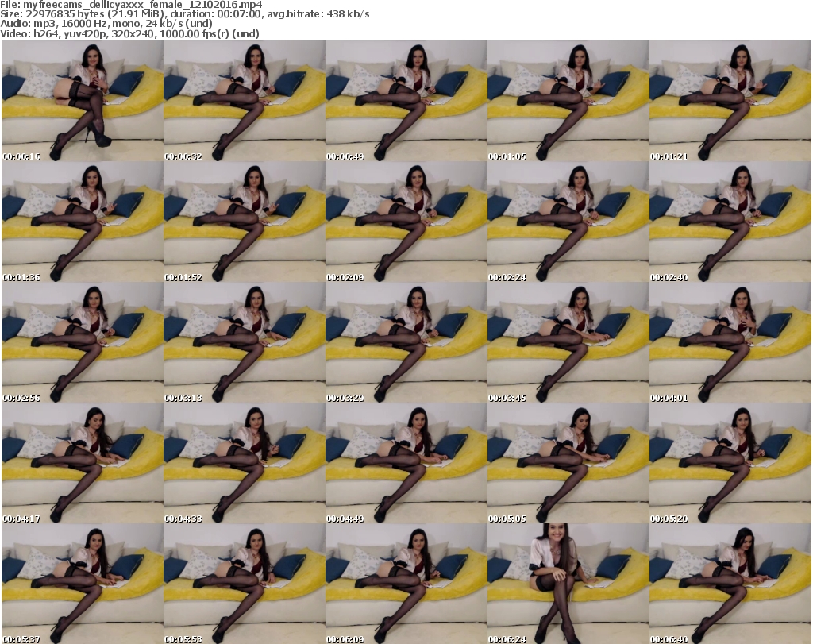Select the thumbnail labeled 00:01:36
Image resolution: width=813 pixels, height=644 pixels.
[x=82, y=222]
